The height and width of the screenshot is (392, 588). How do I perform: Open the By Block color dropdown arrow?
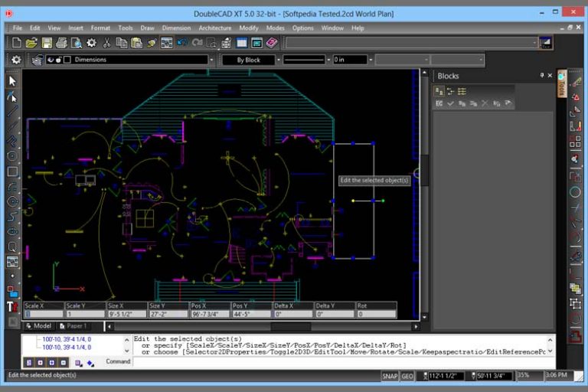point(278,60)
